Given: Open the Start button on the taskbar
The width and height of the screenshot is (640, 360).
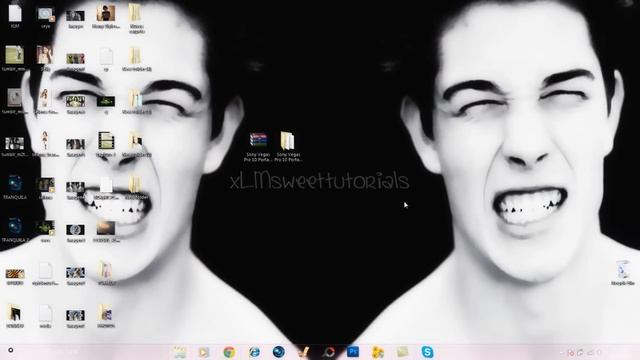Looking at the screenshot, I should [11, 350].
